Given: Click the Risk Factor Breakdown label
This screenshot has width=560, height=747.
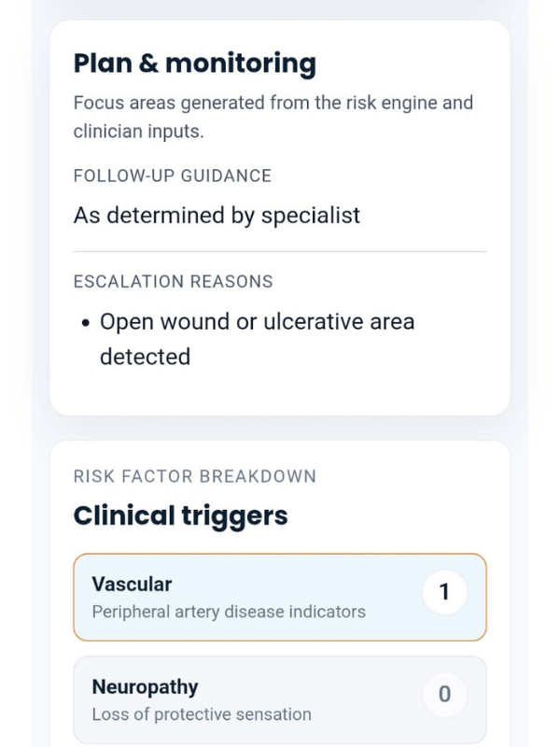Looking at the screenshot, I should coord(195,476).
